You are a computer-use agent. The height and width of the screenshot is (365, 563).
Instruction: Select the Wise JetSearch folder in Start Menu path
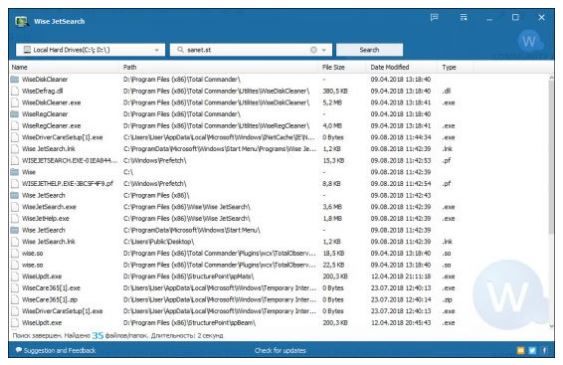(x=43, y=230)
